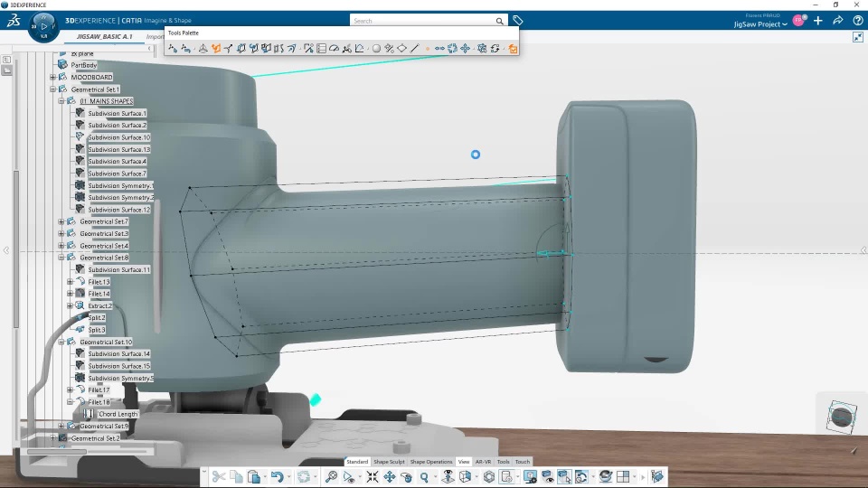Open the Help question mark icon
The width and height of the screenshot is (868, 488).
[857, 21]
